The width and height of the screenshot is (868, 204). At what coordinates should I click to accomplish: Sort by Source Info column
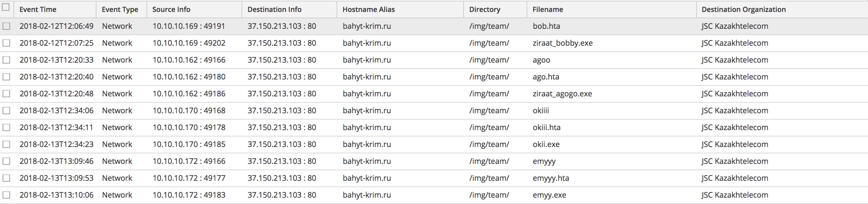[x=171, y=9]
